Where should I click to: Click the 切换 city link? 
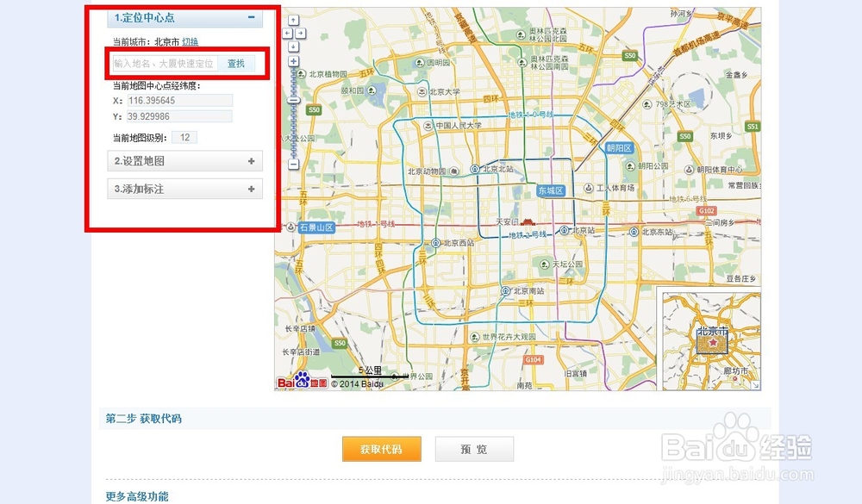coord(191,41)
